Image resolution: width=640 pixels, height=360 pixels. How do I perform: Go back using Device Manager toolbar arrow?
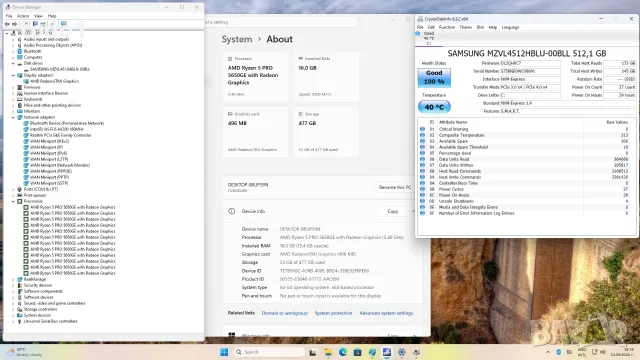[x=7, y=24]
